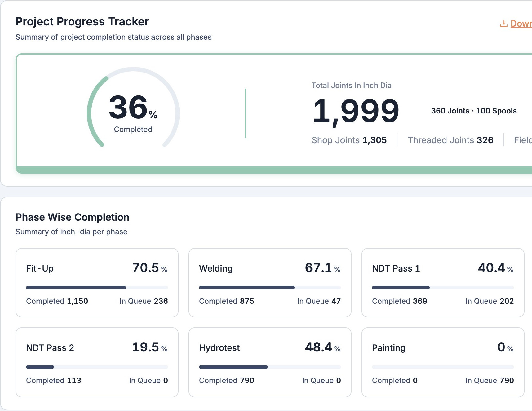
Task: Click the Welding progress bar
Action: 270,288
